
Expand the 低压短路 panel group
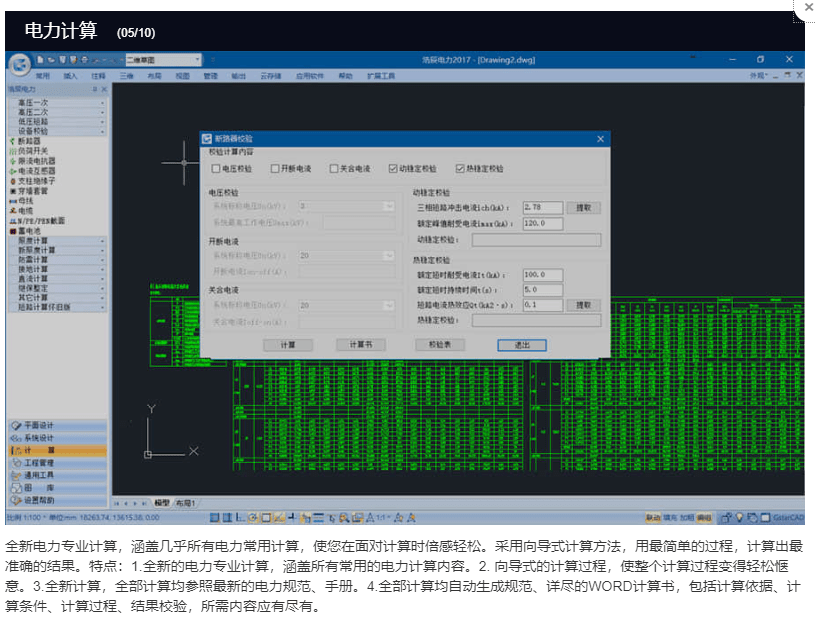(58, 122)
